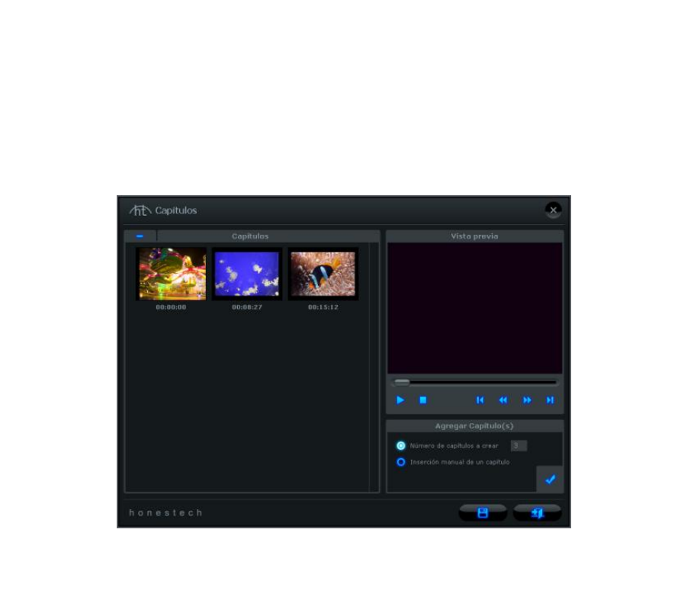Click the honestech logo icon in title
681x616 pixels.
[140, 210]
